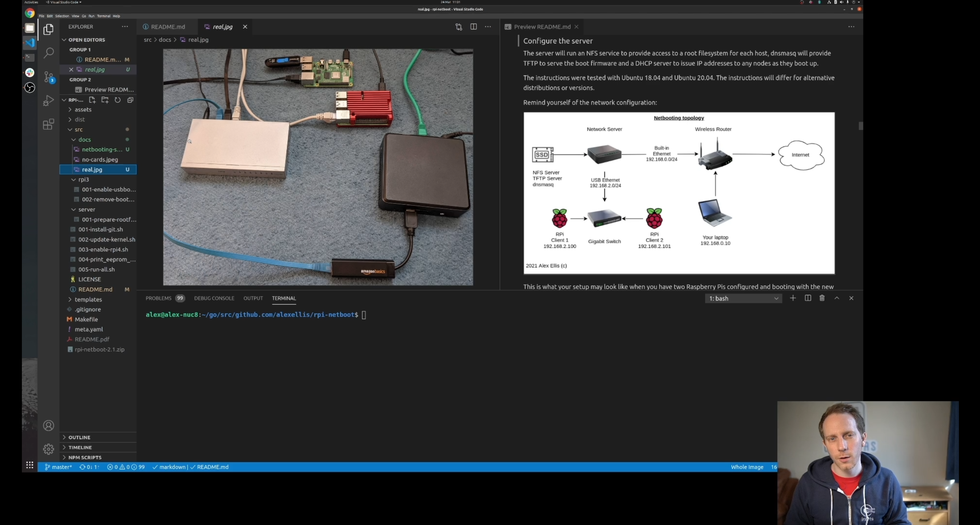The height and width of the screenshot is (525, 980).
Task: Select terminal dropdown labeled 1: bash
Action: (x=742, y=298)
